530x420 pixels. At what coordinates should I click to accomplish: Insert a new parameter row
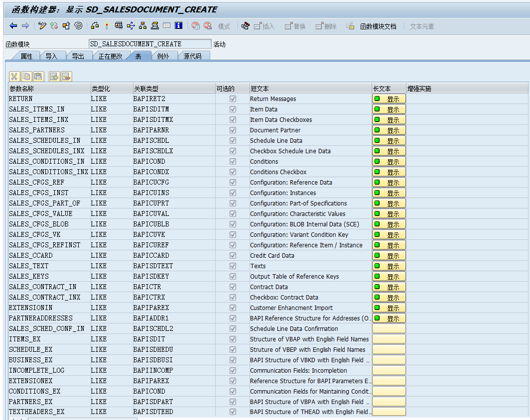coord(54,76)
